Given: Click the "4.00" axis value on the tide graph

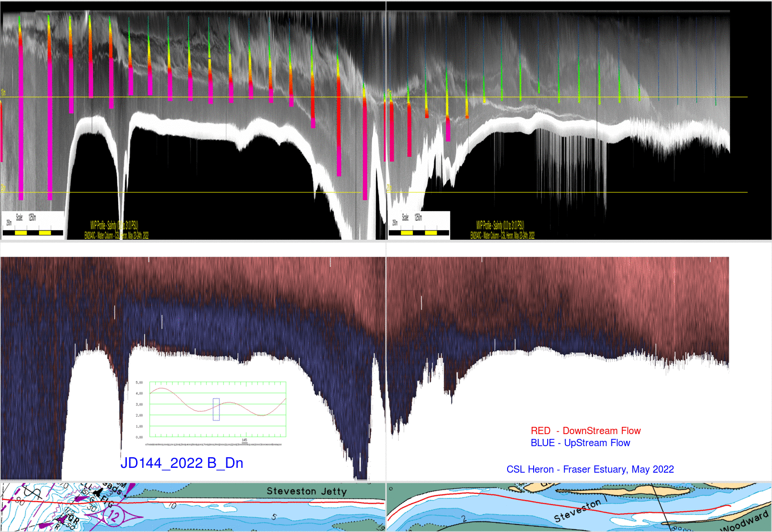Looking at the screenshot, I should [139, 394].
